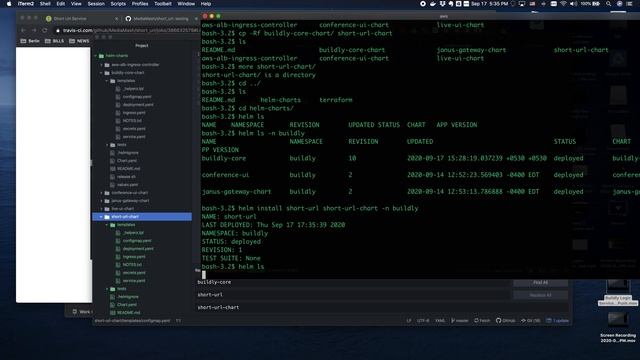Click the path filter field short-url-chart
The width and height of the screenshot is (640, 360).
coord(382,307)
